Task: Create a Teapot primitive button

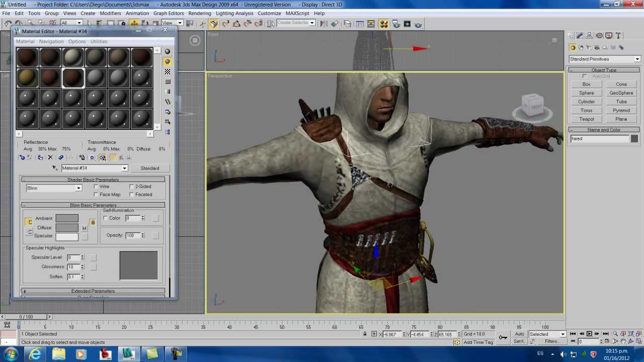Action: click(x=587, y=119)
